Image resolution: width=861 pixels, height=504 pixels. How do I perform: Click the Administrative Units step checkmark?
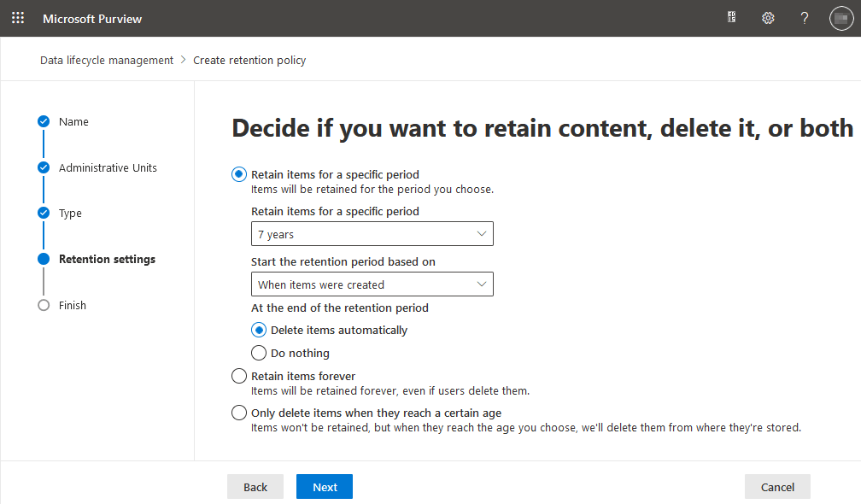pyautogui.click(x=44, y=167)
